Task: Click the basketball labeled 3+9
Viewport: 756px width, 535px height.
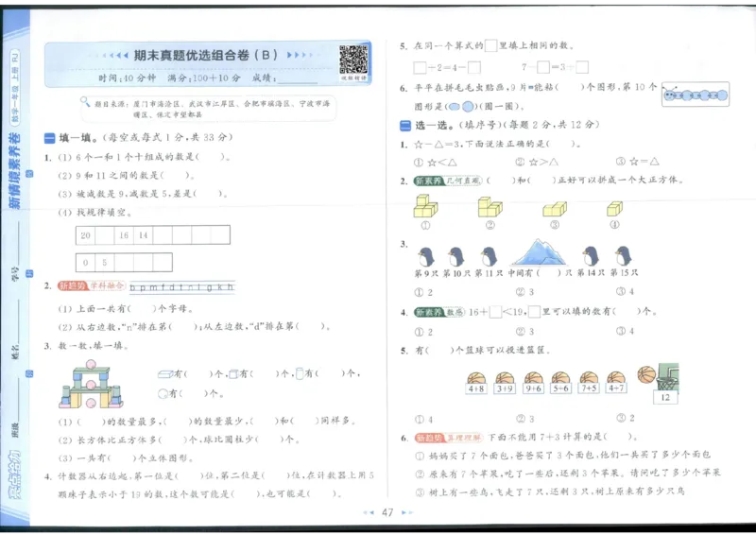Action: coord(505,383)
